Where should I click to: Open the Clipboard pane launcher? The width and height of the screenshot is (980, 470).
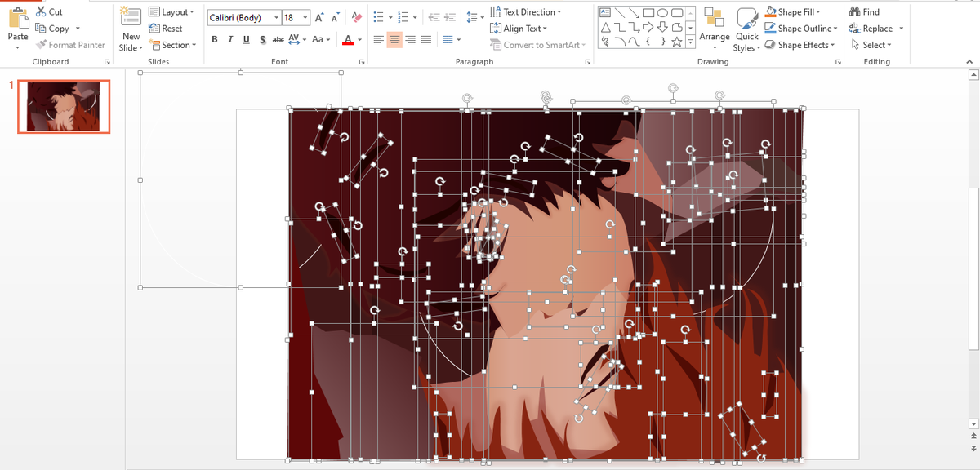[107, 62]
